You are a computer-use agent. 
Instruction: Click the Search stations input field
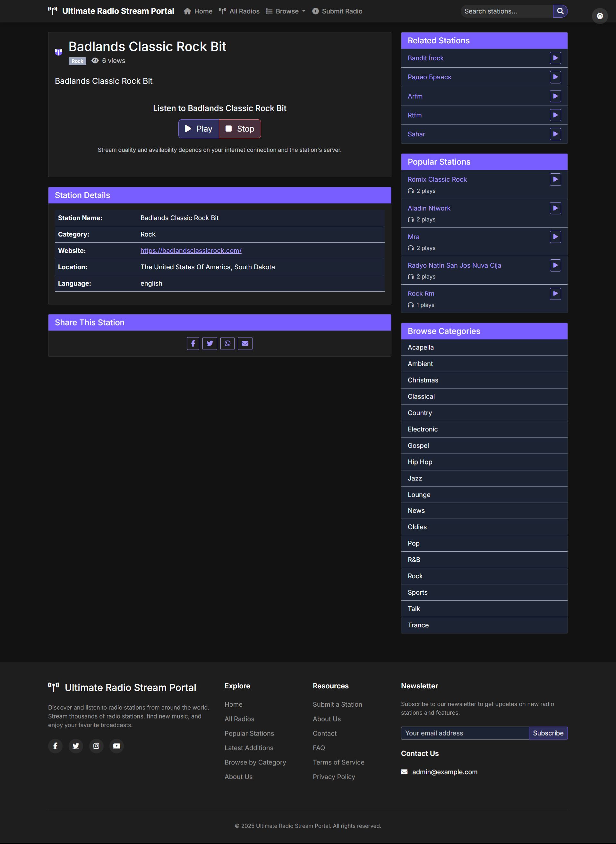tap(506, 11)
